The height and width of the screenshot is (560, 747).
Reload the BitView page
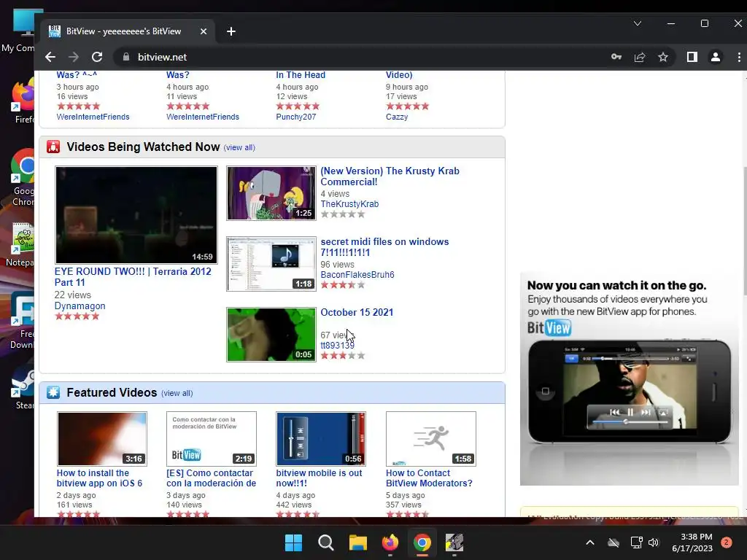coord(97,57)
